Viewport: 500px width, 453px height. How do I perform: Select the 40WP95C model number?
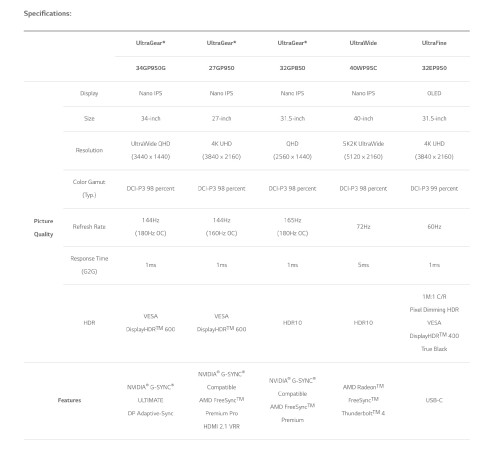pyautogui.click(x=363, y=68)
